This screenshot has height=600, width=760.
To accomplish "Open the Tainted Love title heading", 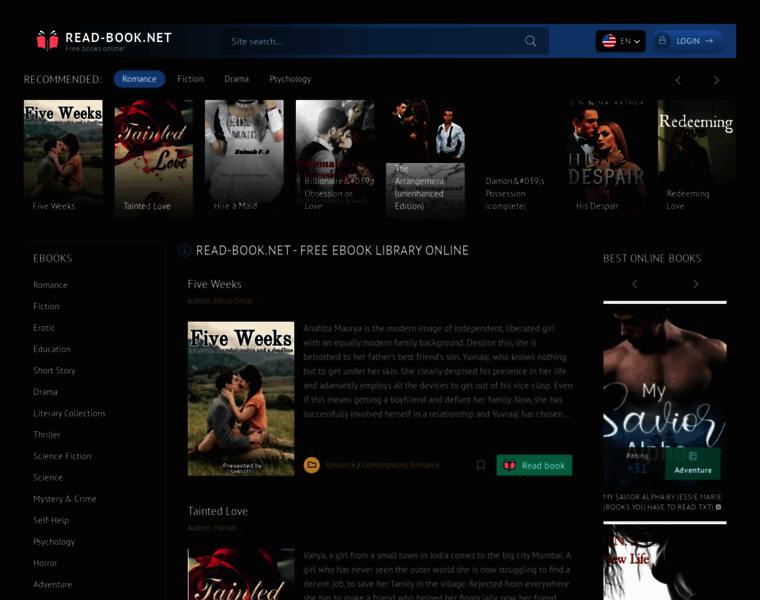I will tap(218, 511).
